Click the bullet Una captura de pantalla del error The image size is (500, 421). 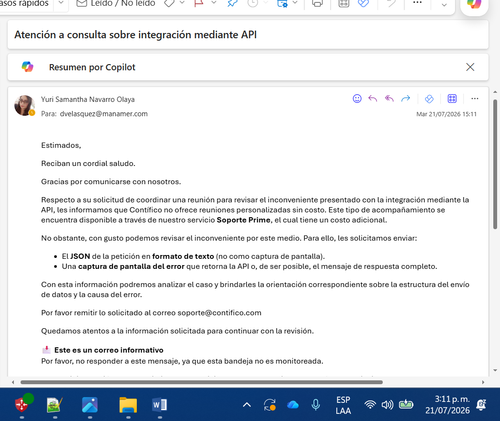249,266
